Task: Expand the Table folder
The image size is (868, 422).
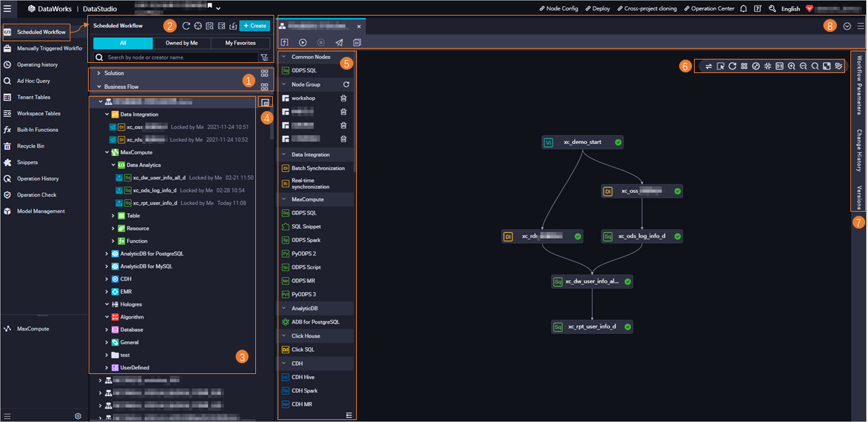Action: point(113,216)
